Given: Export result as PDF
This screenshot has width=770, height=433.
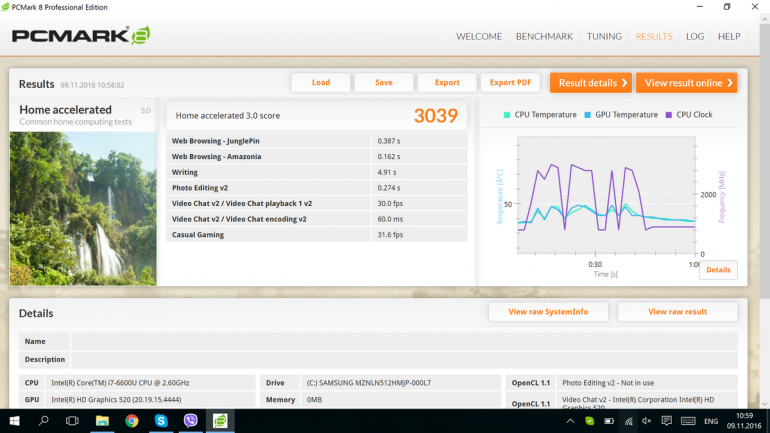Looking at the screenshot, I should [x=510, y=82].
